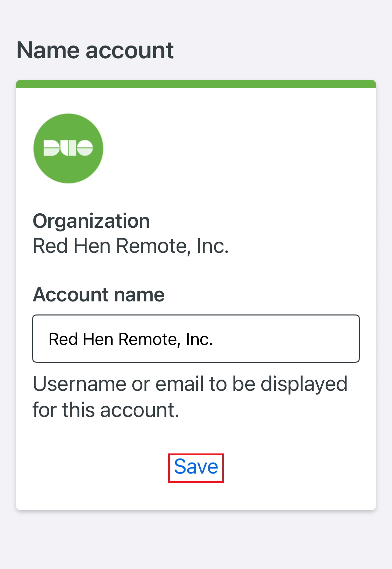Click "Username" in the helper description
This screenshot has height=569, width=392.
coord(79,384)
